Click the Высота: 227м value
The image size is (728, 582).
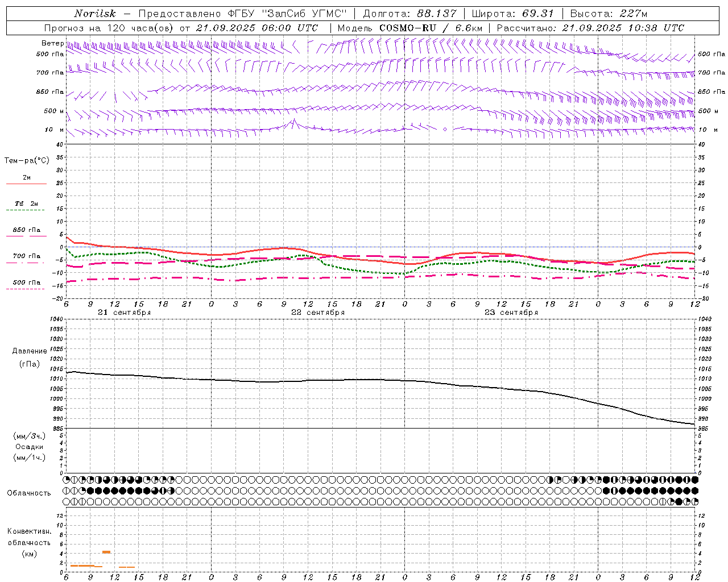tap(609, 14)
